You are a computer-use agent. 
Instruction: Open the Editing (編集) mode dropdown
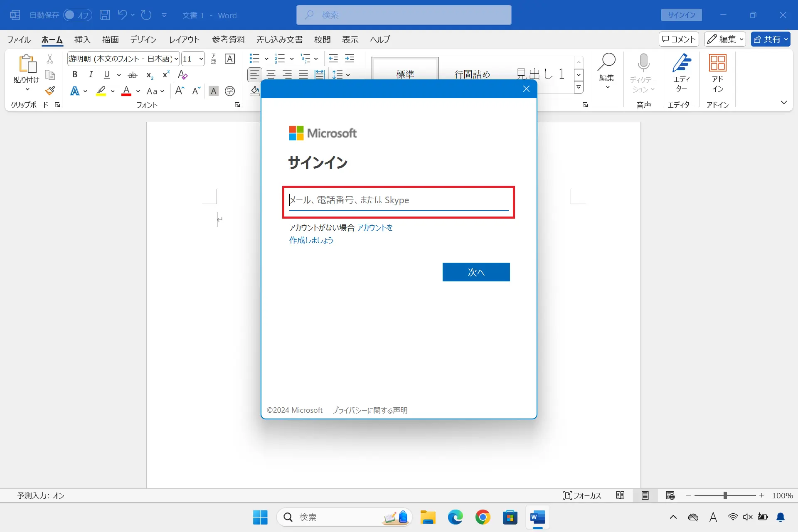point(724,39)
